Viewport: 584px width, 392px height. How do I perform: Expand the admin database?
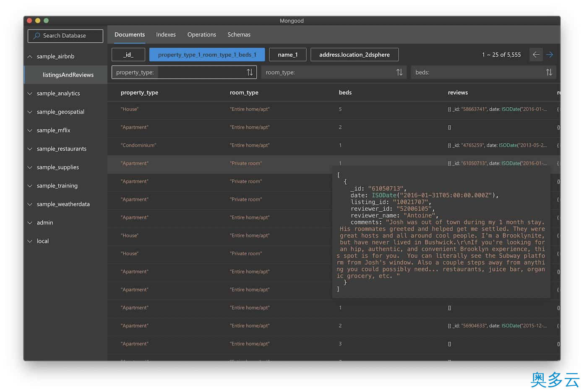[x=30, y=223]
